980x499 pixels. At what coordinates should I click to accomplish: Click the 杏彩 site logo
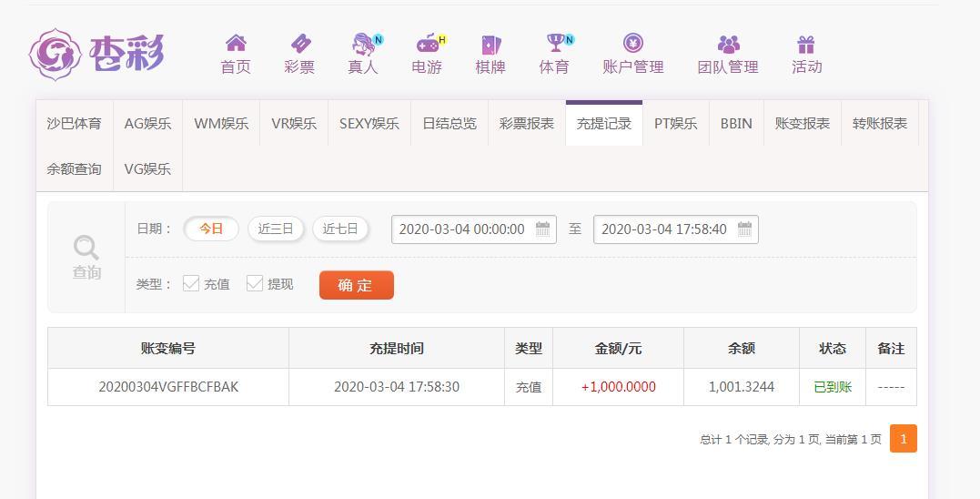(x=96, y=55)
